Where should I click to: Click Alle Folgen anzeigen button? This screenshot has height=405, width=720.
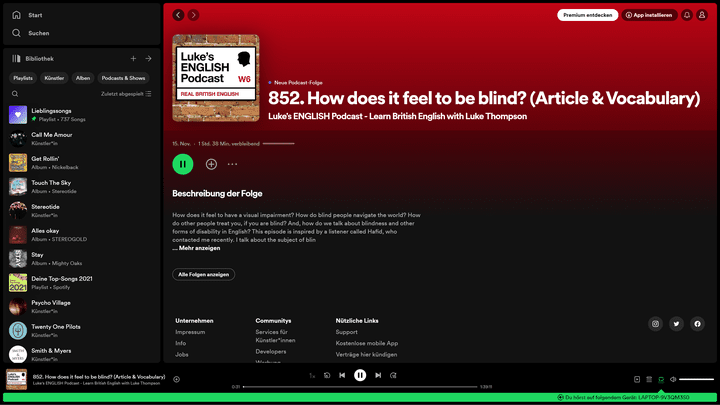203,274
